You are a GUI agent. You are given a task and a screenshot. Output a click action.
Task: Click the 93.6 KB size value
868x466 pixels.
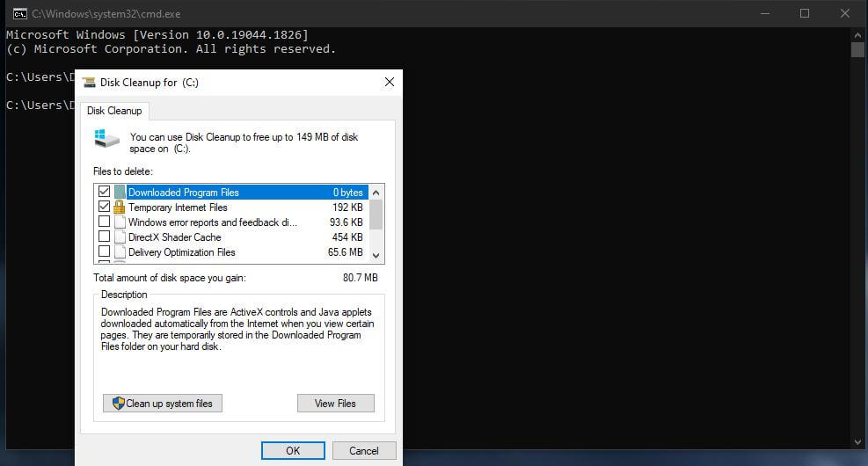click(x=346, y=222)
